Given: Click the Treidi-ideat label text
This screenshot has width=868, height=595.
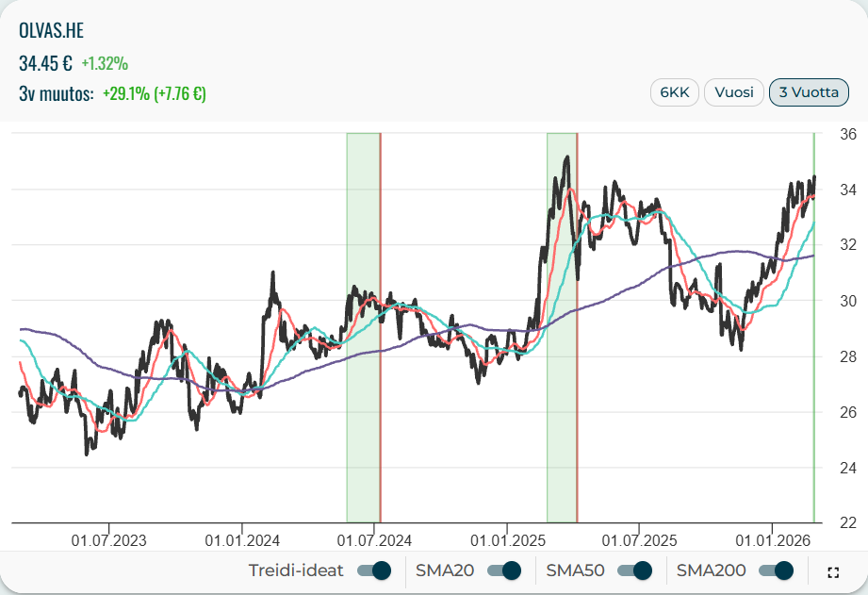Looking at the screenshot, I should pyautogui.click(x=296, y=570).
